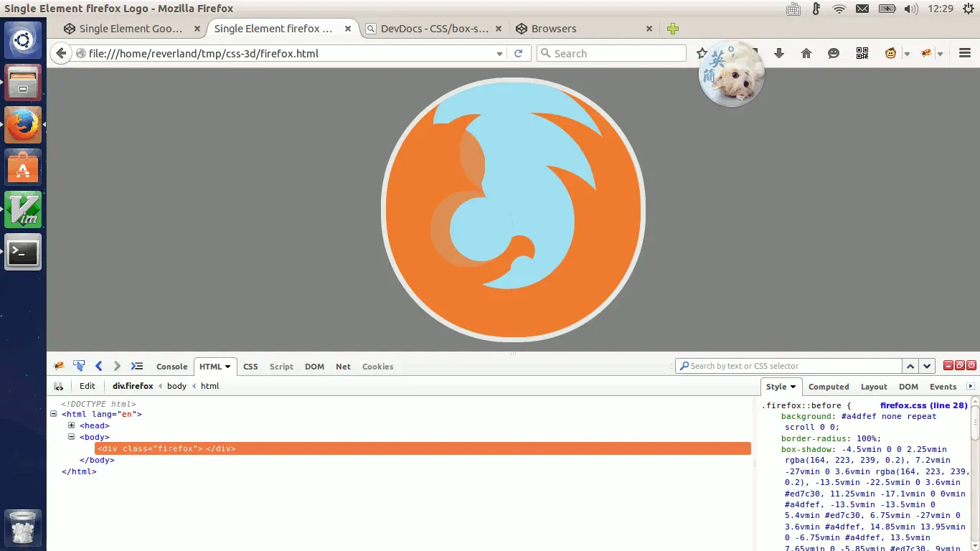Switch to DevDocs CSS/box-s... tab

tap(434, 29)
